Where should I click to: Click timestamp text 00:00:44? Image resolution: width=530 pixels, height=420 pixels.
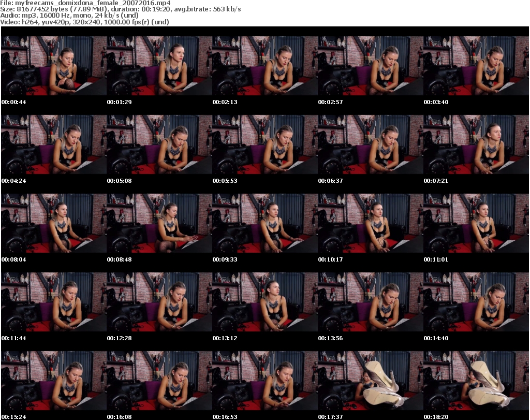13,102
